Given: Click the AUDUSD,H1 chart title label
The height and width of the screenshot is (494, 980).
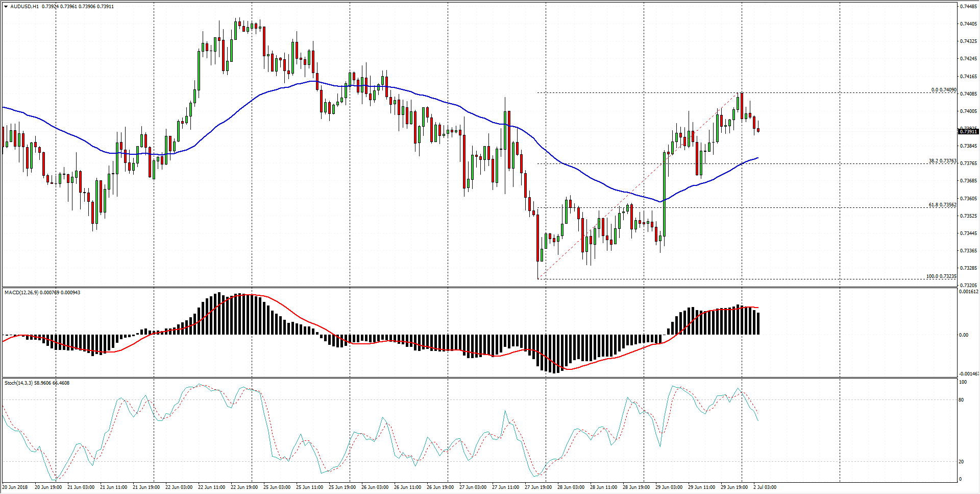Looking at the screenshot, I should pyautogui.click(x=24, y=7).
